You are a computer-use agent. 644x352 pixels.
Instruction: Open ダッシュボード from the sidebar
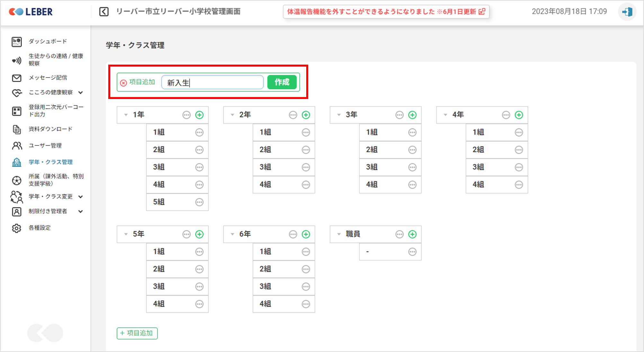[x=48, y=41]
